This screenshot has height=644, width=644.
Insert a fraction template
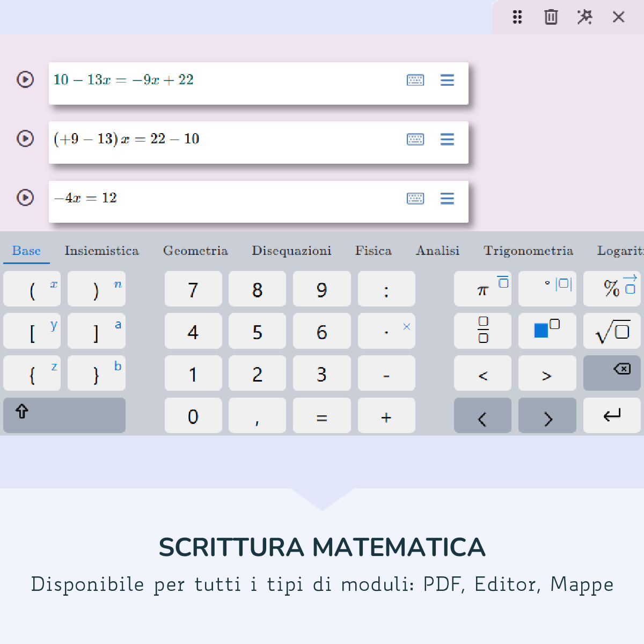(483, 331)
